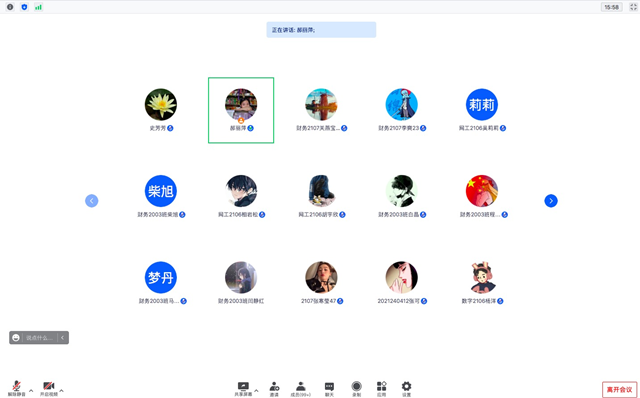
Task: Select the dark-haired anime boy avatar
Action: 241,191
